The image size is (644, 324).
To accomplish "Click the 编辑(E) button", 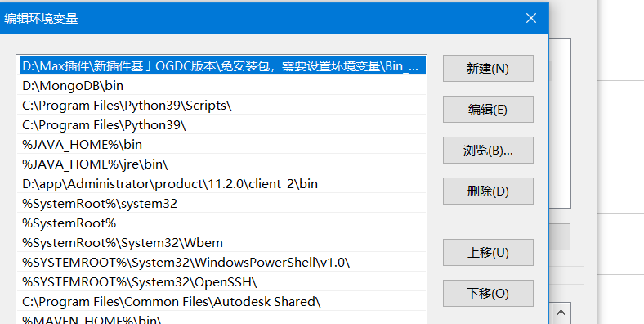I will click(x=488, y=110).
